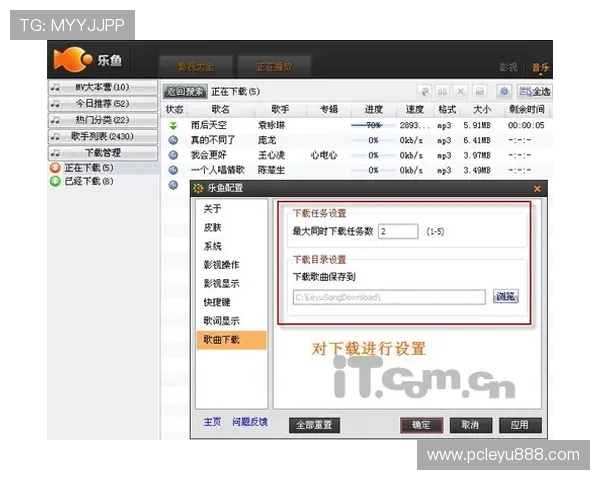Viewport: 600px width, 480px height.
Task: Click the pause download toolbar icon
Action: (442, 91)
